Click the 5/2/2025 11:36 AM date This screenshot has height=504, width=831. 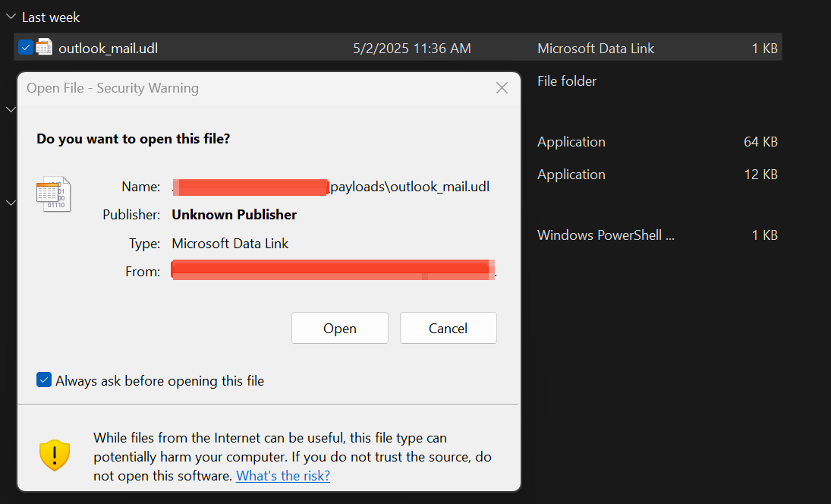tap(412, 49)
